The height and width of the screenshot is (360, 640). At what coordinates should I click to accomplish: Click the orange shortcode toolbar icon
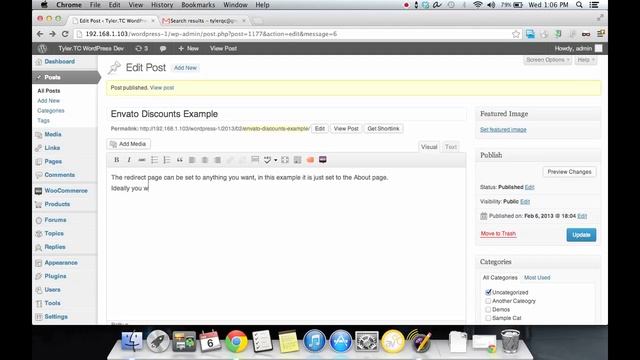pos(310,160)
